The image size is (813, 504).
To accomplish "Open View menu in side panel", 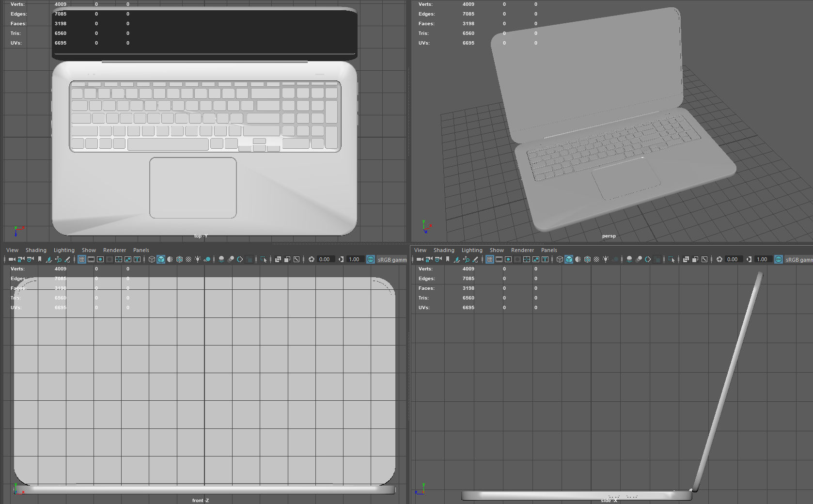I will pos(420,250).
